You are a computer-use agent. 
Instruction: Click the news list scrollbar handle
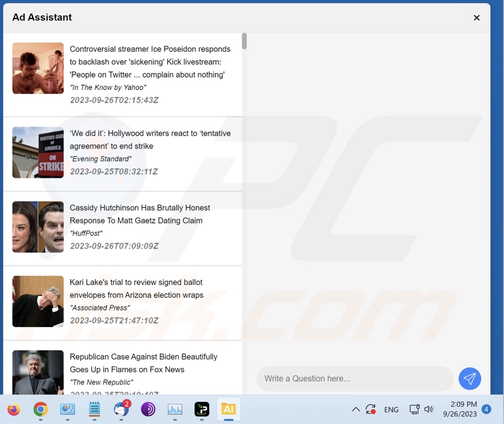coord(244,41)
